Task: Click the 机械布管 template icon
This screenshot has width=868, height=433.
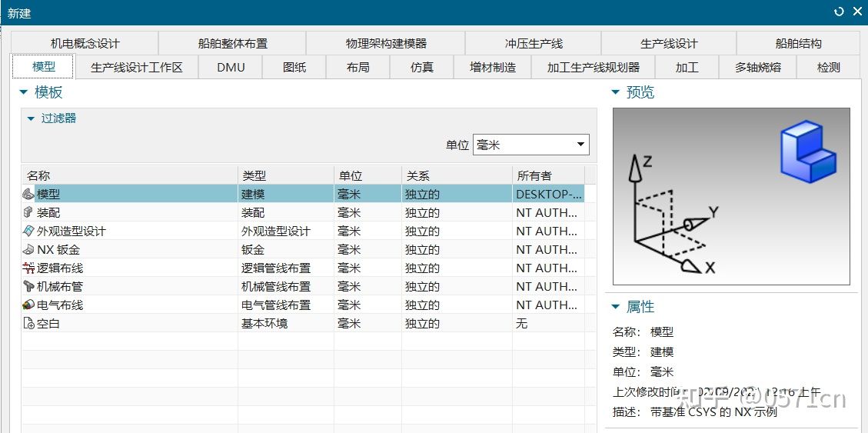Action: click(x=28, y=285)
